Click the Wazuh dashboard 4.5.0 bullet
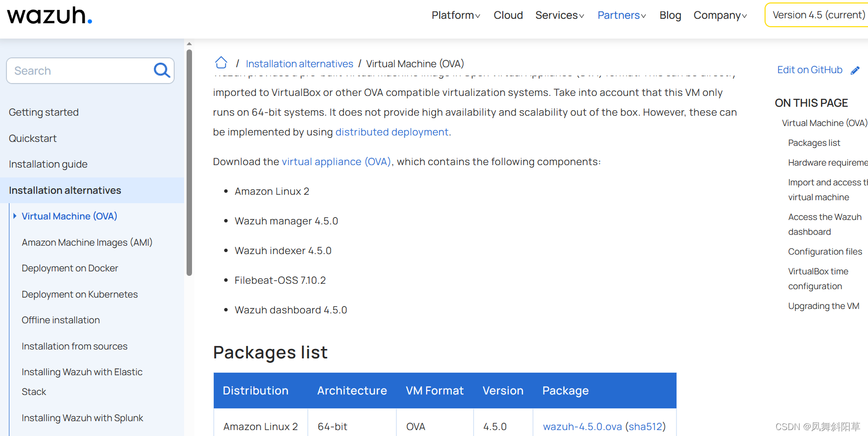 (291, 310)
